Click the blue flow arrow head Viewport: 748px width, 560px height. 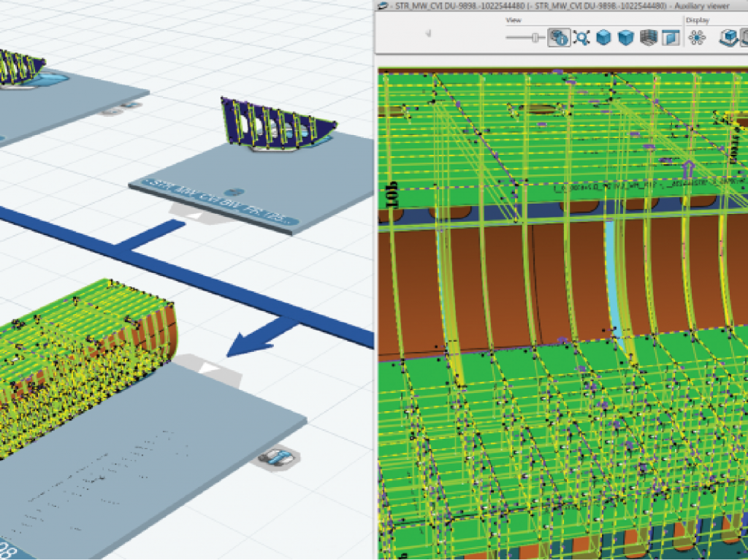point(241,345)
